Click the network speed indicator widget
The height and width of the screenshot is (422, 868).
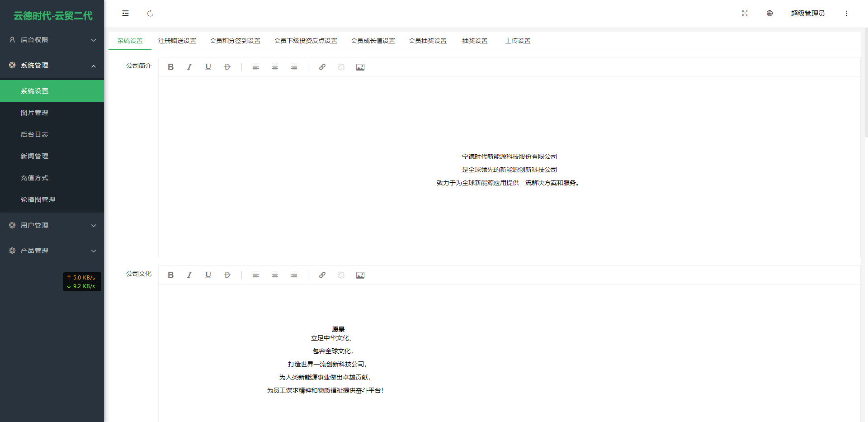tap(82, 282)
